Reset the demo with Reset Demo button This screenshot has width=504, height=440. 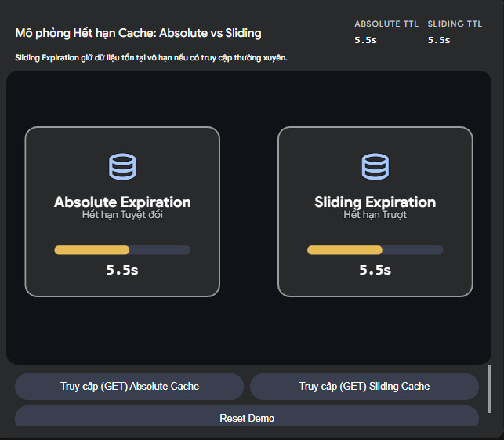click(x=246, y=418)
